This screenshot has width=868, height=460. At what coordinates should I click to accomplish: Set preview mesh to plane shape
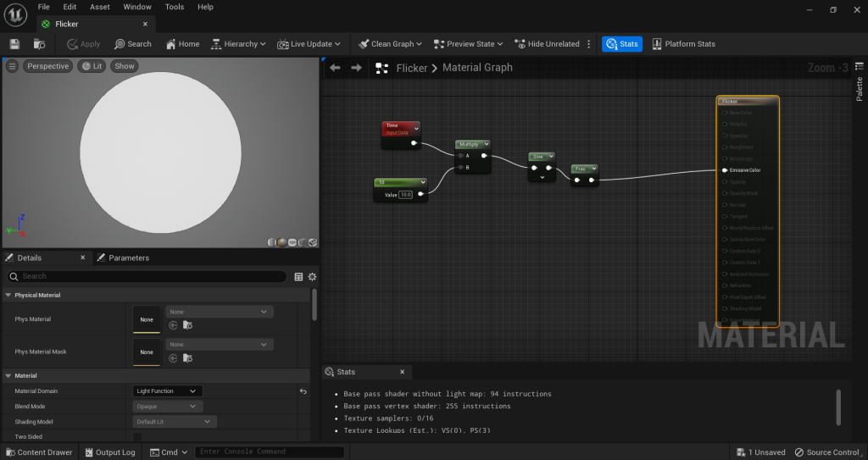click(x=292, y=242)
